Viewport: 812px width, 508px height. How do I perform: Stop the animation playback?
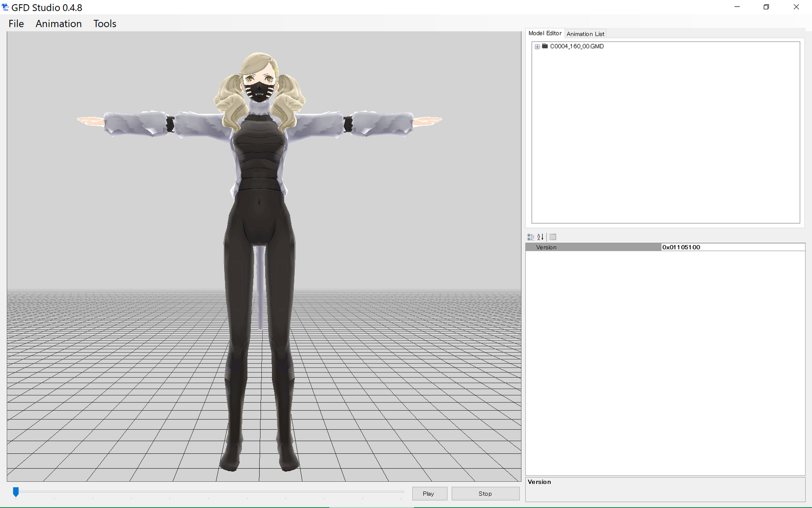tap(485, 493)
